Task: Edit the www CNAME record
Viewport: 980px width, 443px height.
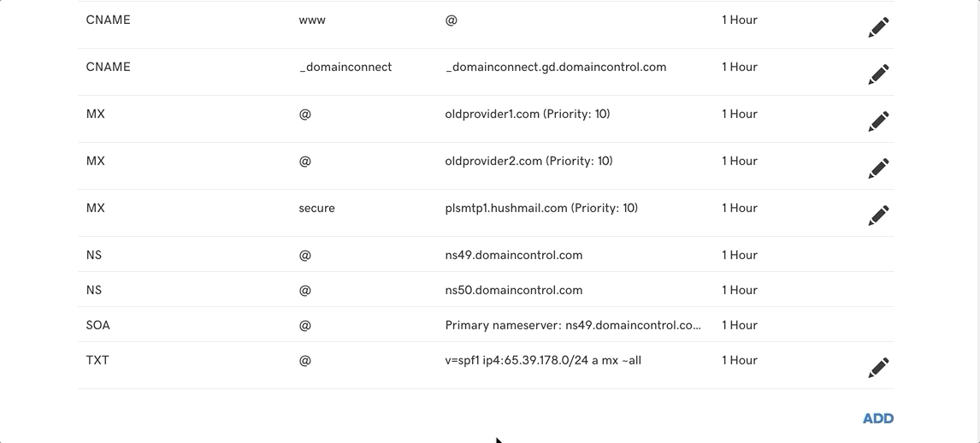Action: (x=878, y=27)
